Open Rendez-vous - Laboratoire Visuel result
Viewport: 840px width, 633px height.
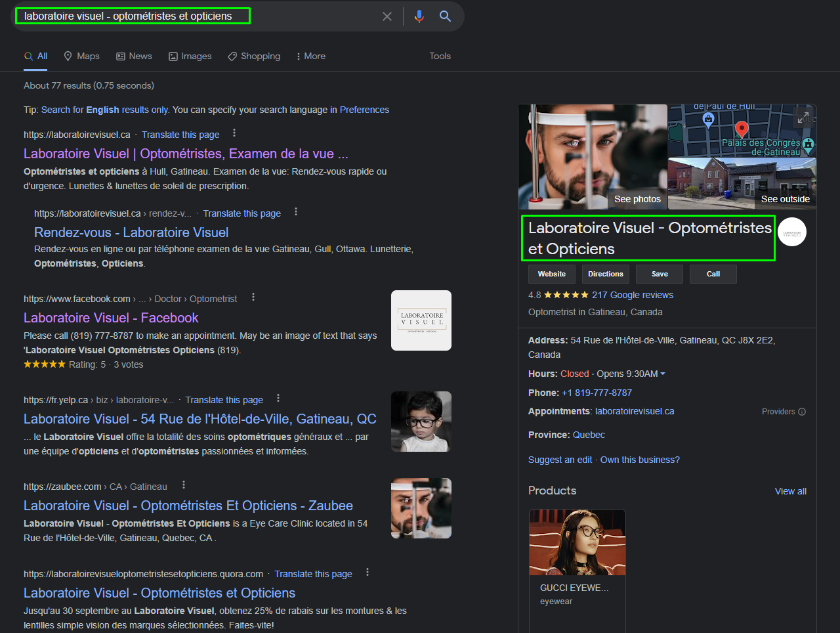131,232
